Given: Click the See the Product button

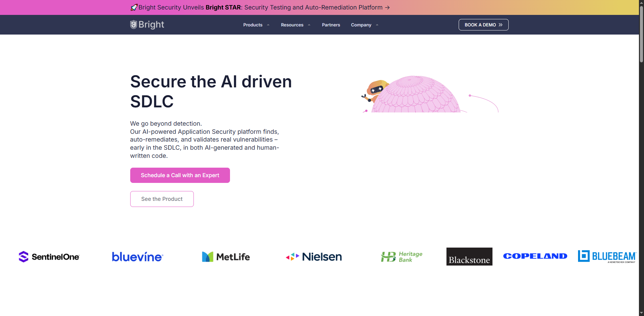Looking at the screenshot, I should 162,199.
